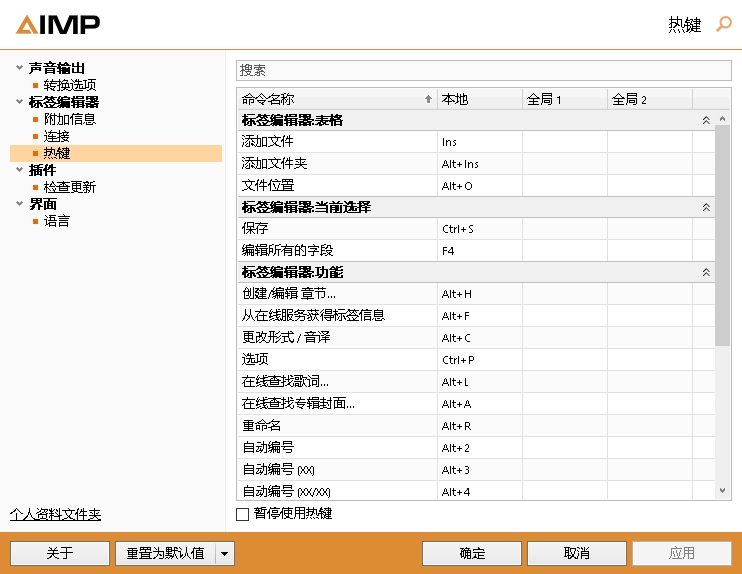Click the scrollbar up arrow
Viewport: 742px width, 574px height.
pos(722,118)
